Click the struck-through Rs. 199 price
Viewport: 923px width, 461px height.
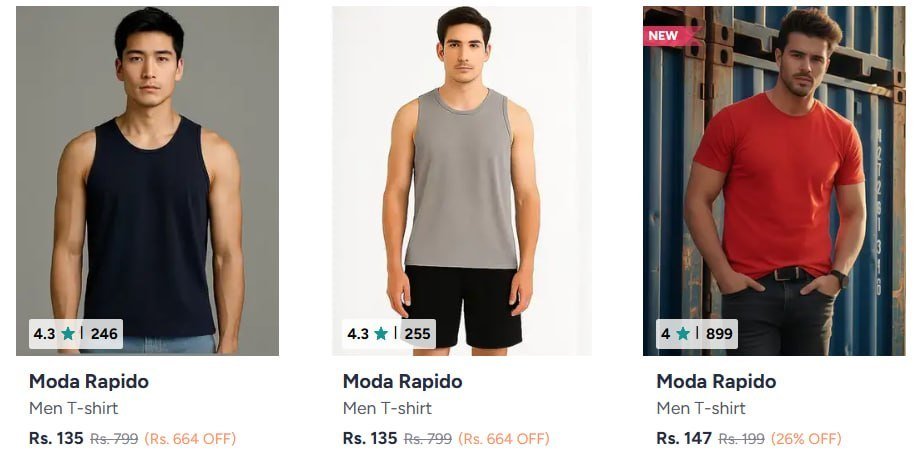click(x=742, y=439)
